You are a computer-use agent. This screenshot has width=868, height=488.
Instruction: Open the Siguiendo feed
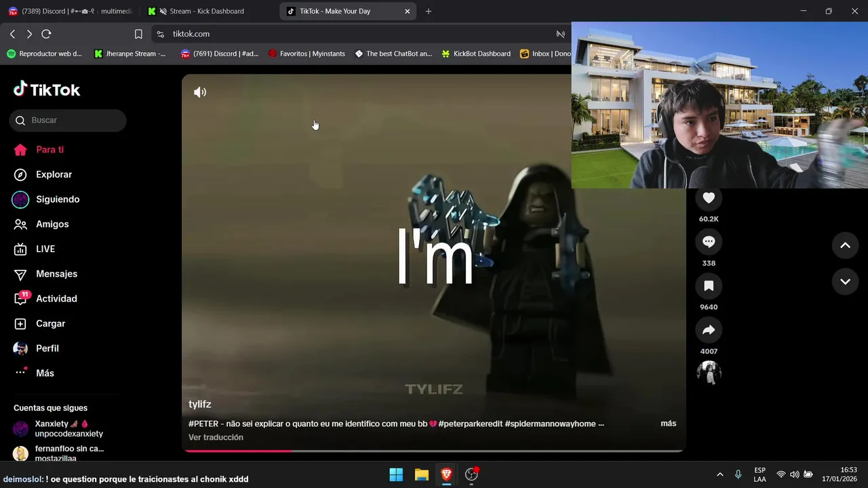[x=47, y=199]
